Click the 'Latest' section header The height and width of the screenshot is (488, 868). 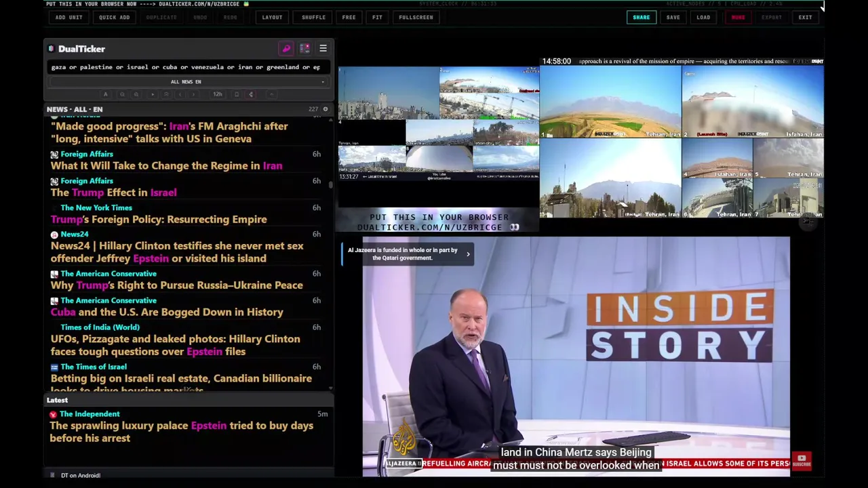point(57,400)
